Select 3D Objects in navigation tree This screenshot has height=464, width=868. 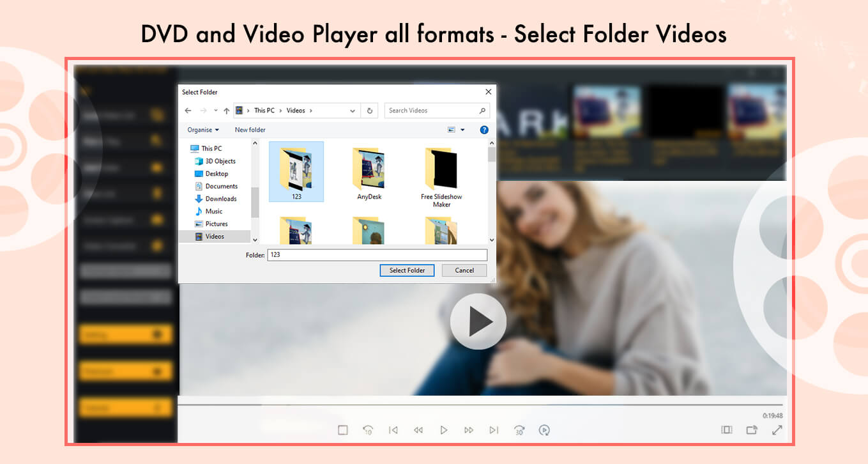click(x=215, y=161)
